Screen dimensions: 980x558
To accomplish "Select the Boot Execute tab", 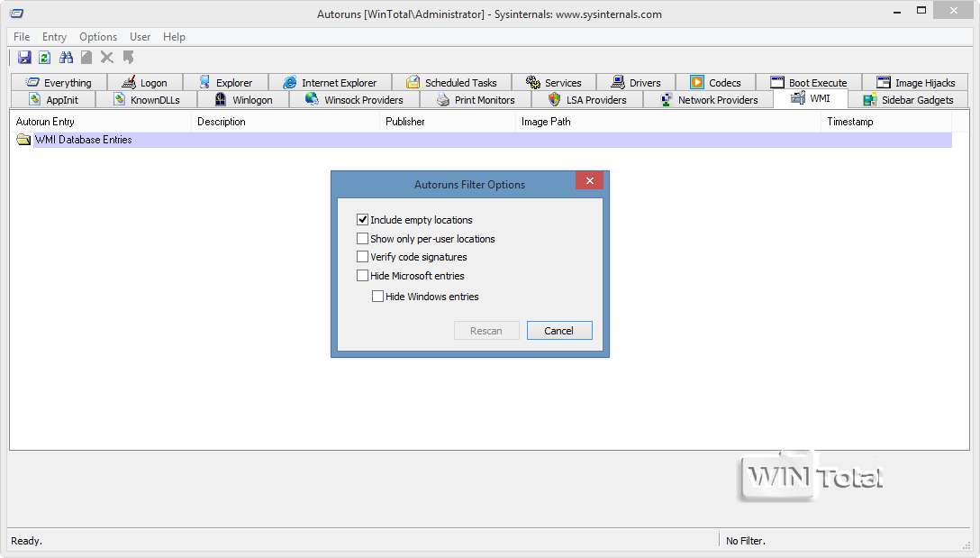I will (x=809, y=83).
